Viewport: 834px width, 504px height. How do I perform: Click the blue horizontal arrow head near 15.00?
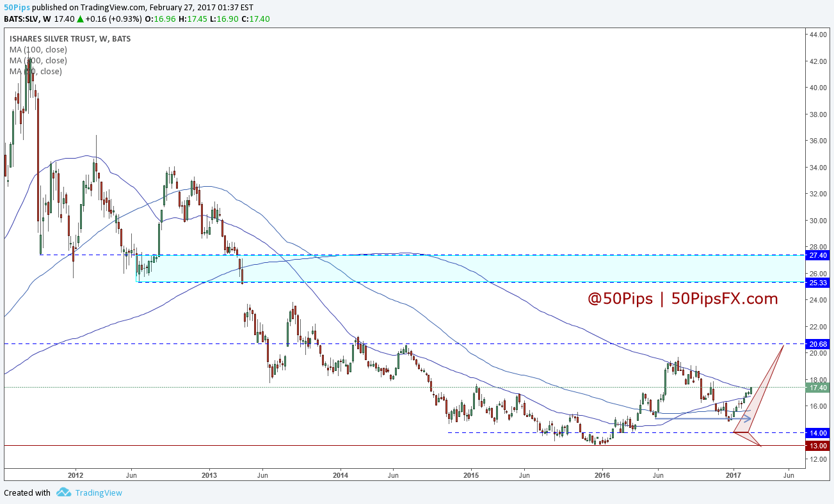click(746, 419)
